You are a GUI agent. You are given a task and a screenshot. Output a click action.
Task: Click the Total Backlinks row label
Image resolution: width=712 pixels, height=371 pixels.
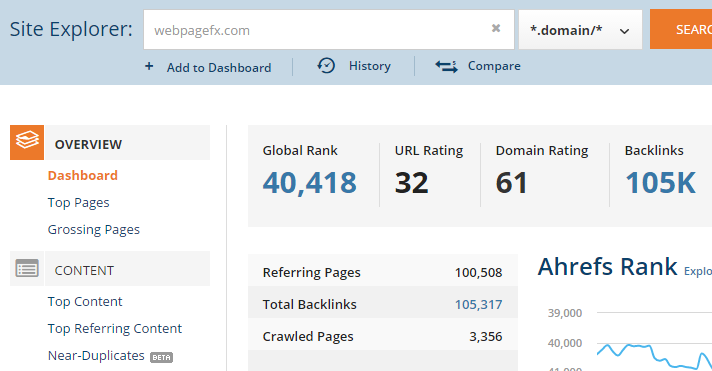coord(309,304)
